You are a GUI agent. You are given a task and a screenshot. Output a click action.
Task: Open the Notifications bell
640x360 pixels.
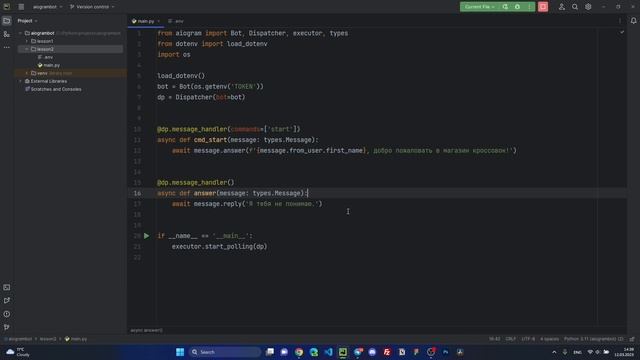(633, 21)
